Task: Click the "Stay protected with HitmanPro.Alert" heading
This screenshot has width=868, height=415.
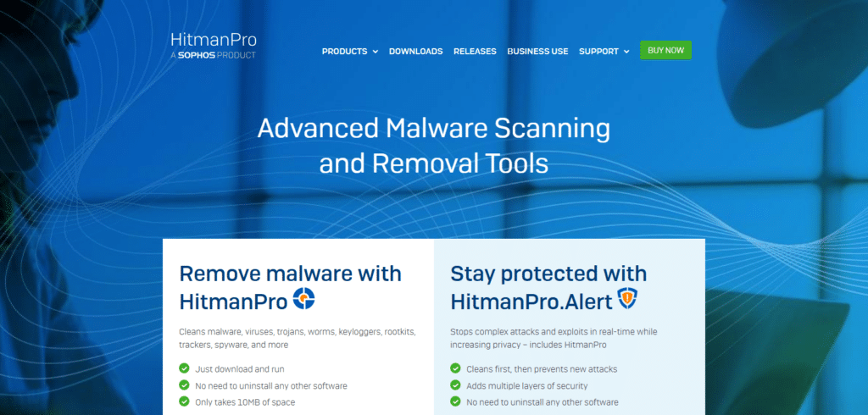Action: (x=548, y=288)
